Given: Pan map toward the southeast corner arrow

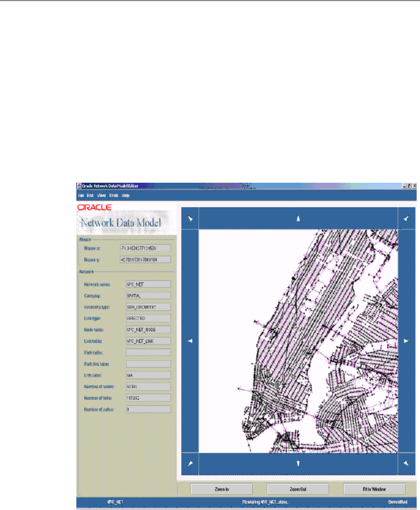Looking at the screenshot, I should tap(406, 464).
